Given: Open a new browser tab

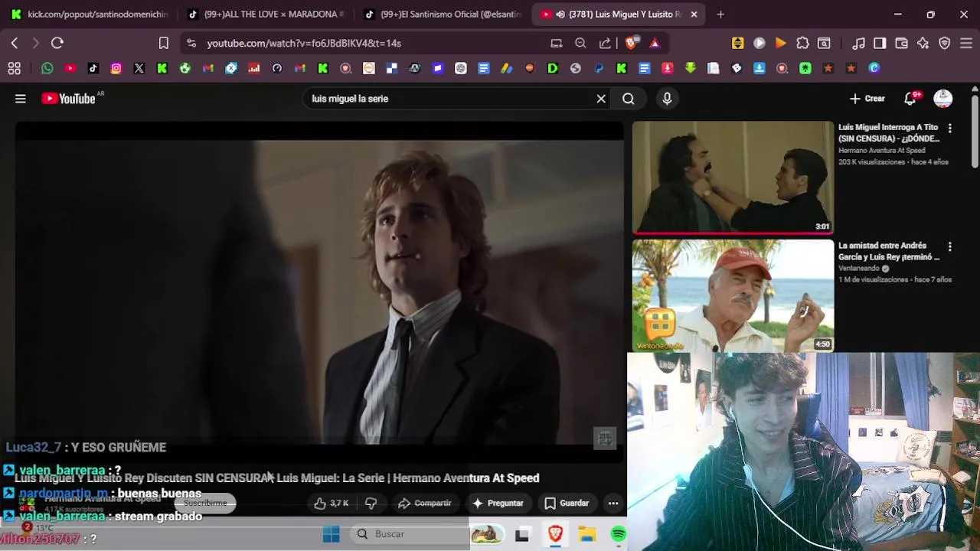Looking at the screenshot, I should [720, 14].
